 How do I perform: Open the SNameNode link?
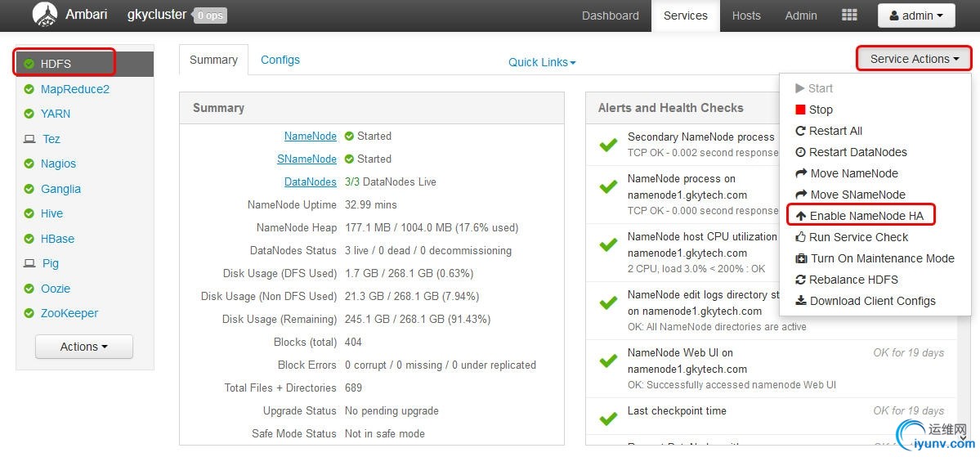pos(307,159)
